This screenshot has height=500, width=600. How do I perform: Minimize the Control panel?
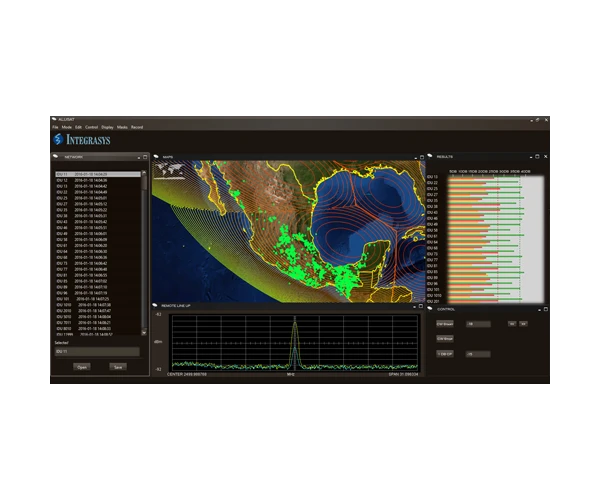(x=540, y=309)
